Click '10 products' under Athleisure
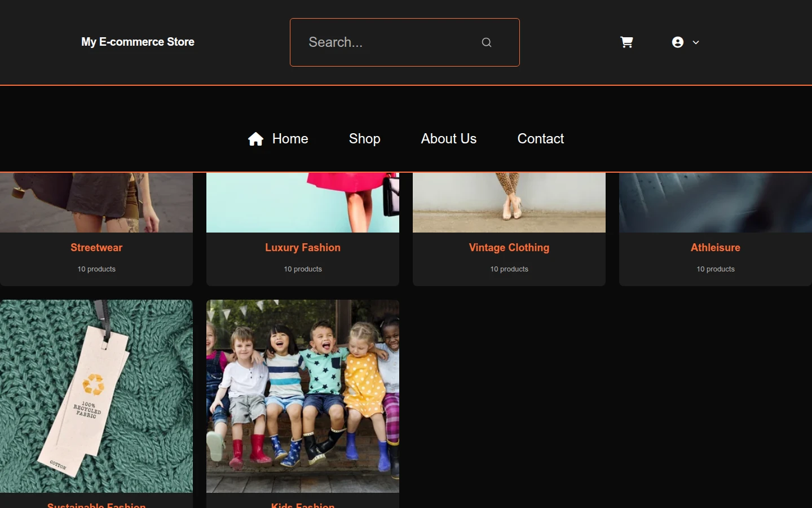Viewport: 812px width, 508px height. point(716,269)
